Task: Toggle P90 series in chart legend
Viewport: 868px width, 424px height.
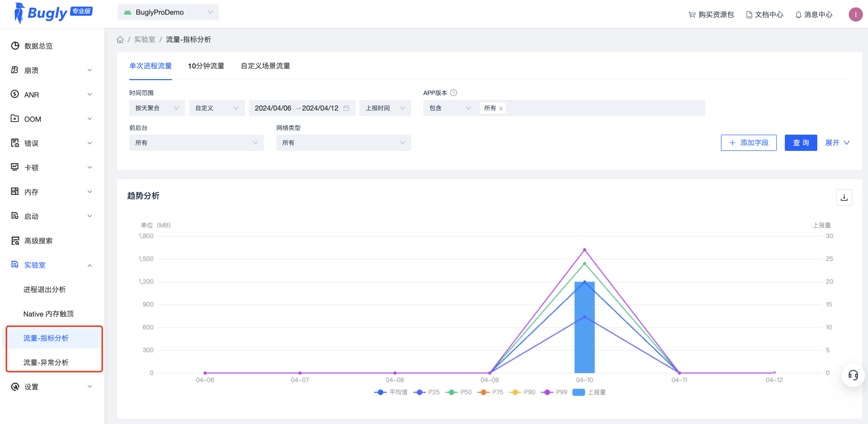Action: click(522, 392)
